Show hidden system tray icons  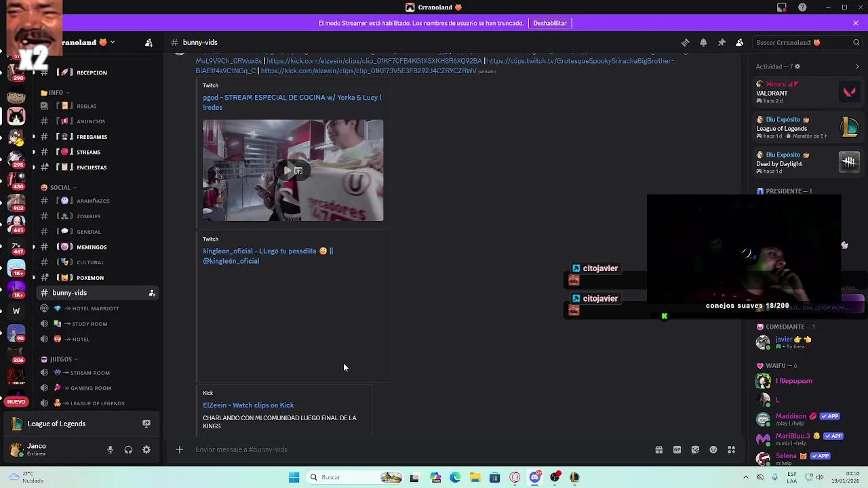[745, 477]
